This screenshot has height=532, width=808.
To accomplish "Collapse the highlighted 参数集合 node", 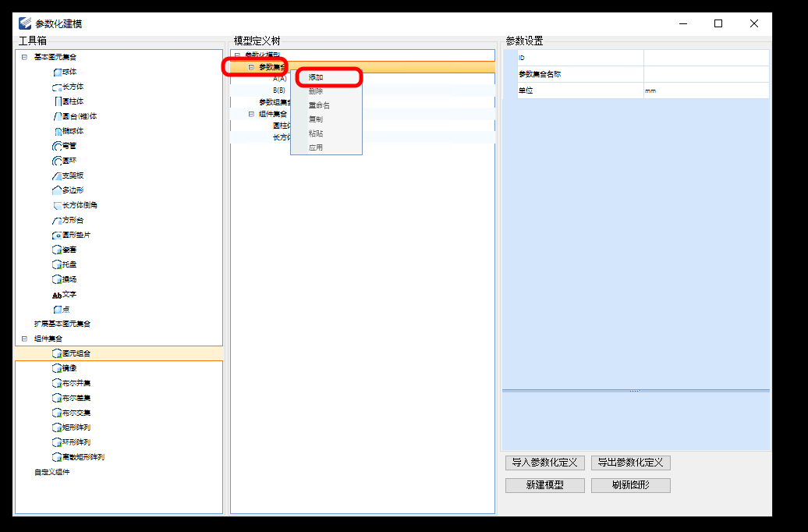I will coord(251,67).
